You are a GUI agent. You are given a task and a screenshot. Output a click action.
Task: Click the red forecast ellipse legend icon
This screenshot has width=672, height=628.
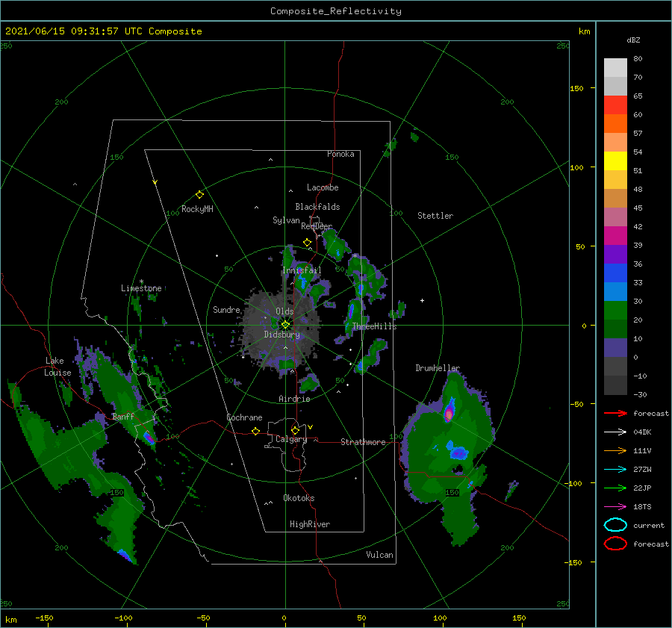[615, 544]
